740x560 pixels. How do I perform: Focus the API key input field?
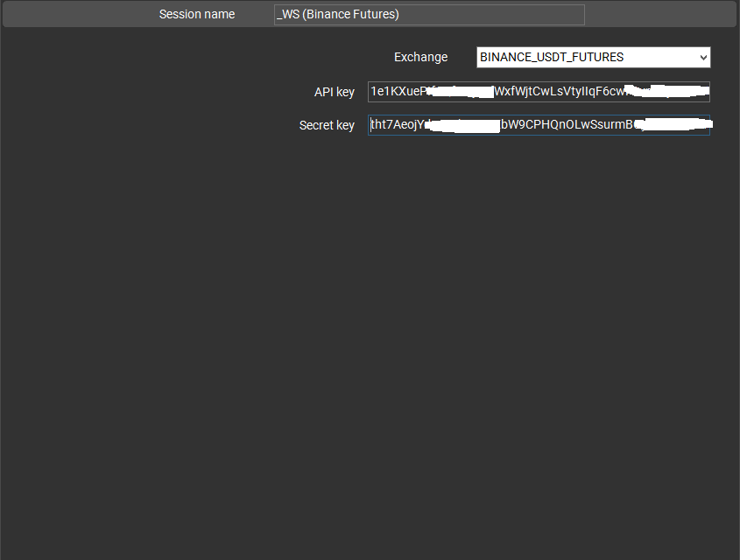coord(539,92)
